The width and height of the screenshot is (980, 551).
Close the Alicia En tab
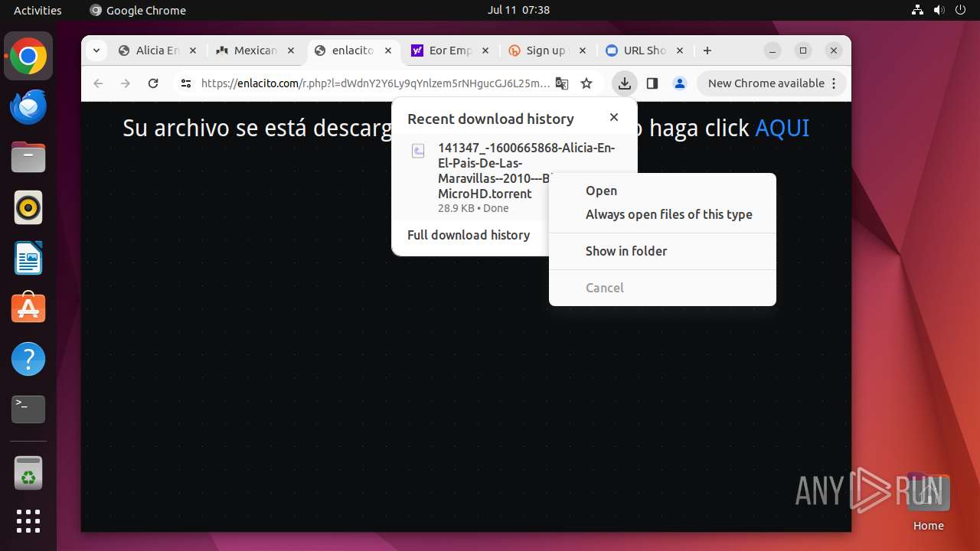coord(192,51)
